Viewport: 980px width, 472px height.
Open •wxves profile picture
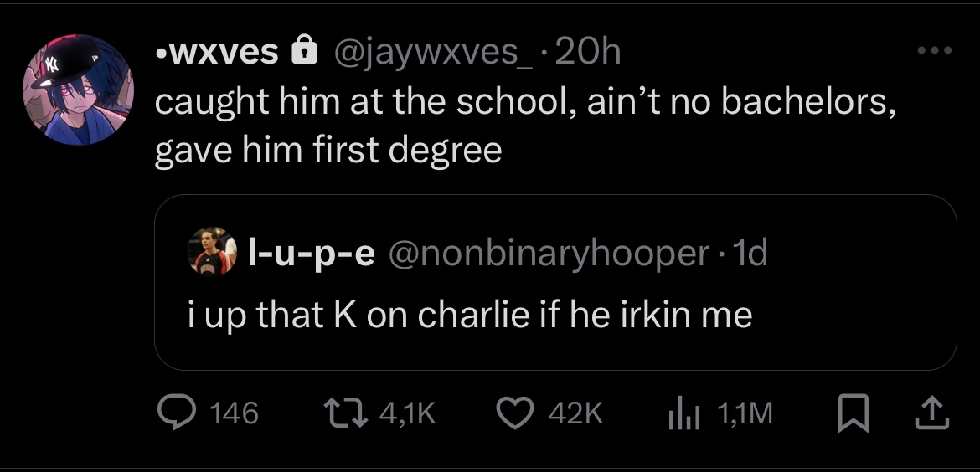(x=78, y=90)
